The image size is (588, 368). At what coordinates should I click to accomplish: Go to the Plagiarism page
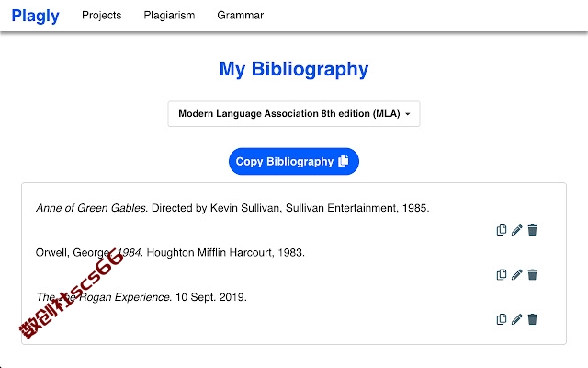pos(169,15)
